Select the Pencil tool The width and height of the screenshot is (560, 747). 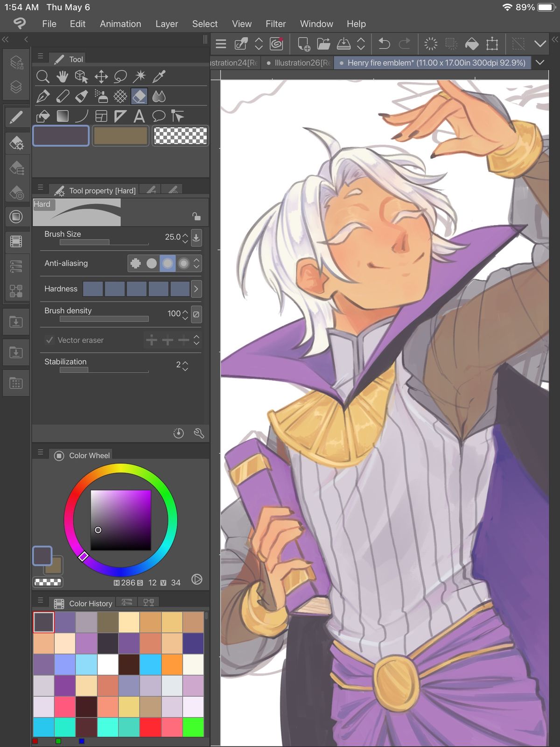click(62, 96)
